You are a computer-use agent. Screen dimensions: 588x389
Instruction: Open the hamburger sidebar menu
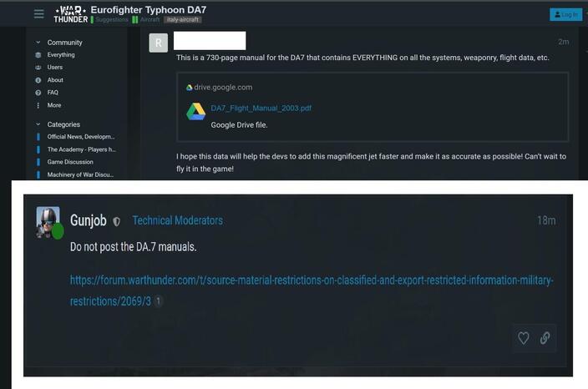point(39,14)
